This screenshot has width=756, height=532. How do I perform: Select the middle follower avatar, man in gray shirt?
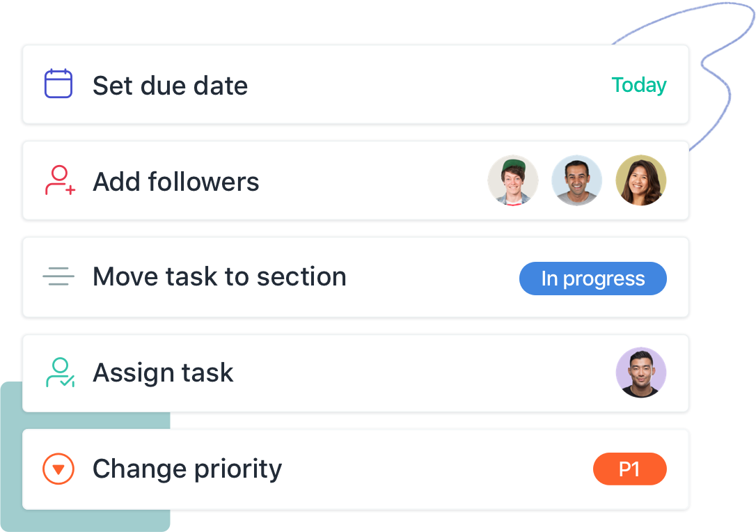click(576, 180)
